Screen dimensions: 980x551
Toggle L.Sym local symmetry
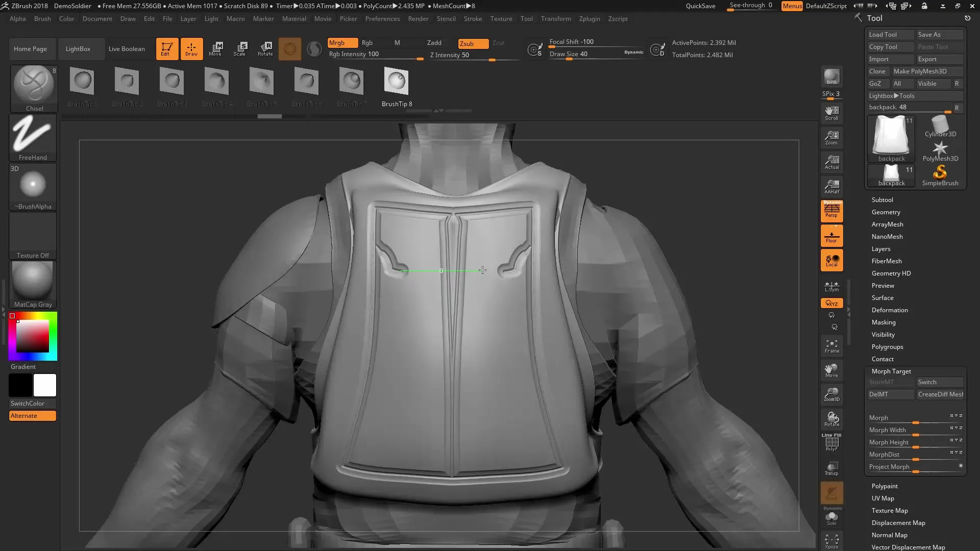[x=831, y=286]
